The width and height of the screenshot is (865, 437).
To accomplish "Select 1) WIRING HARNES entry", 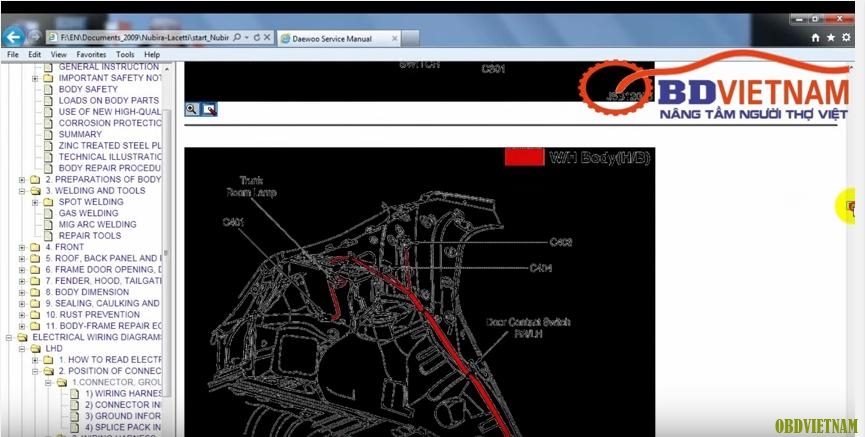I will pyautogui.click(x=122, y=393).
